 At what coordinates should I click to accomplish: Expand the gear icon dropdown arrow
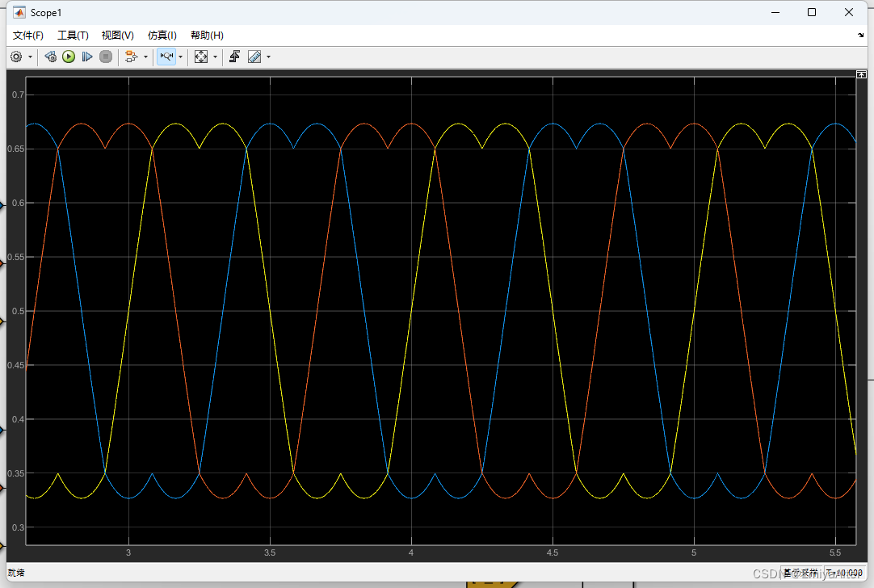pos(31,57)
